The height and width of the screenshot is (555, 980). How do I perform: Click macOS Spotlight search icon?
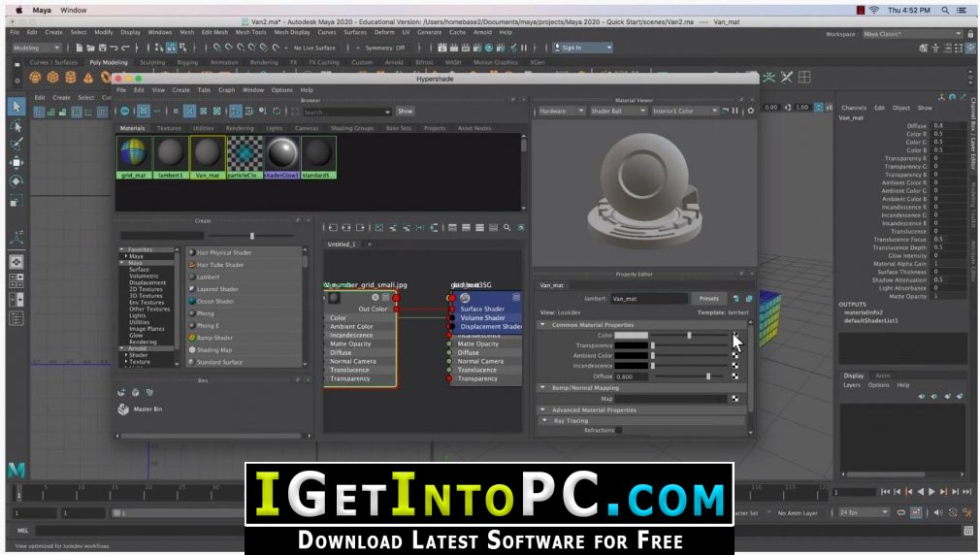point(946,10)
